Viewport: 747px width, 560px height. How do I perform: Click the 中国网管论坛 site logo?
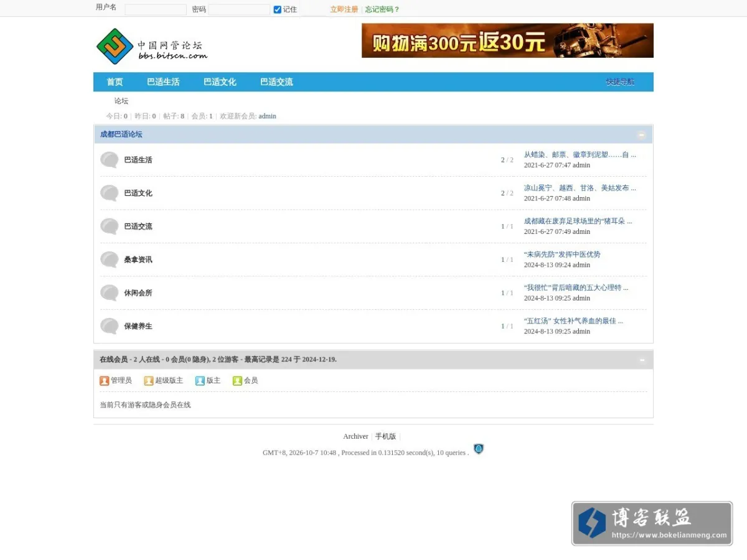(x=153, y=46)
